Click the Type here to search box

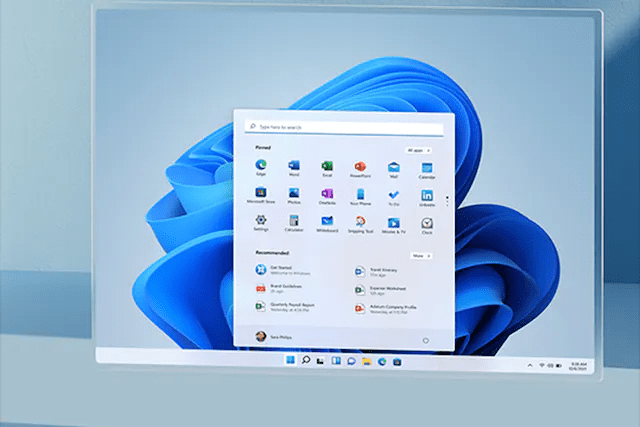tap(344, 127)
